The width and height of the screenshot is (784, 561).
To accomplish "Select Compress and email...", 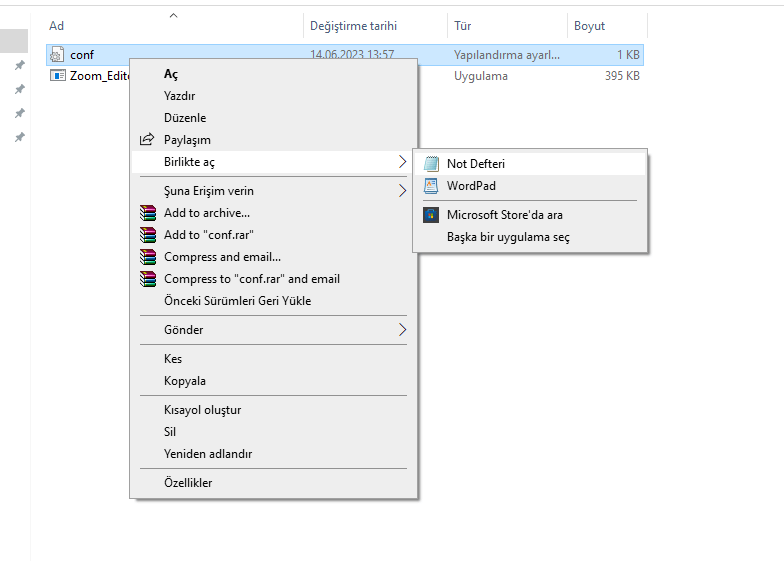I will coord(274,256).
